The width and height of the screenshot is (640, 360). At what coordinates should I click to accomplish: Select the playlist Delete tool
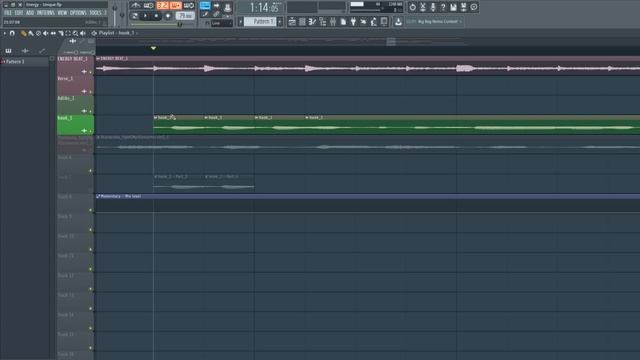[38, 33]
